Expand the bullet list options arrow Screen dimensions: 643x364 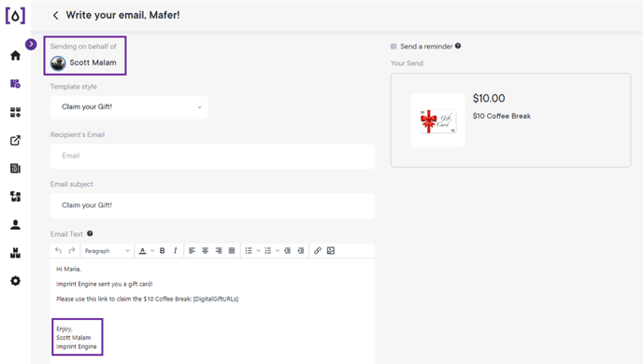pos(258,250)
